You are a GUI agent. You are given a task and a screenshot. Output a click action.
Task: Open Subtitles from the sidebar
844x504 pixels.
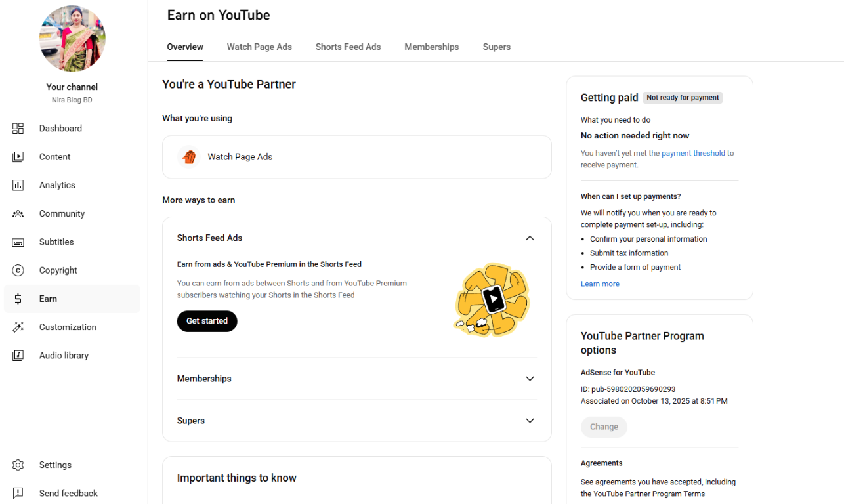[x=18, y=241]
